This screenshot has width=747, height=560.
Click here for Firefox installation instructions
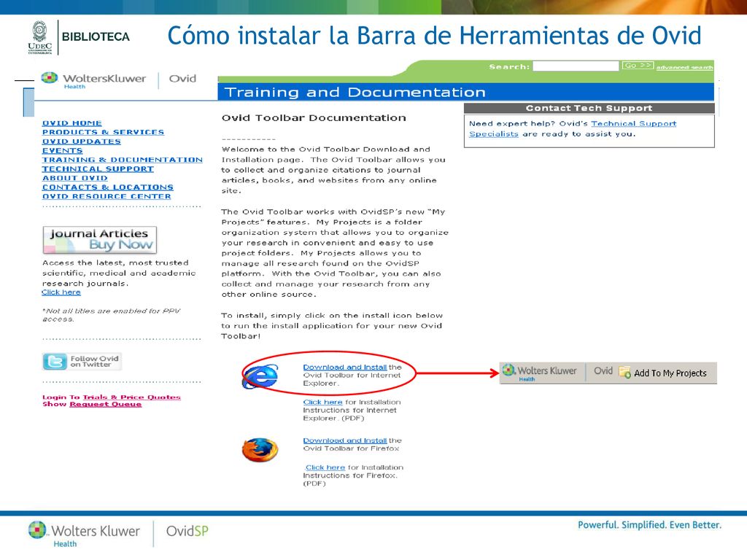(x=325, y=467)
